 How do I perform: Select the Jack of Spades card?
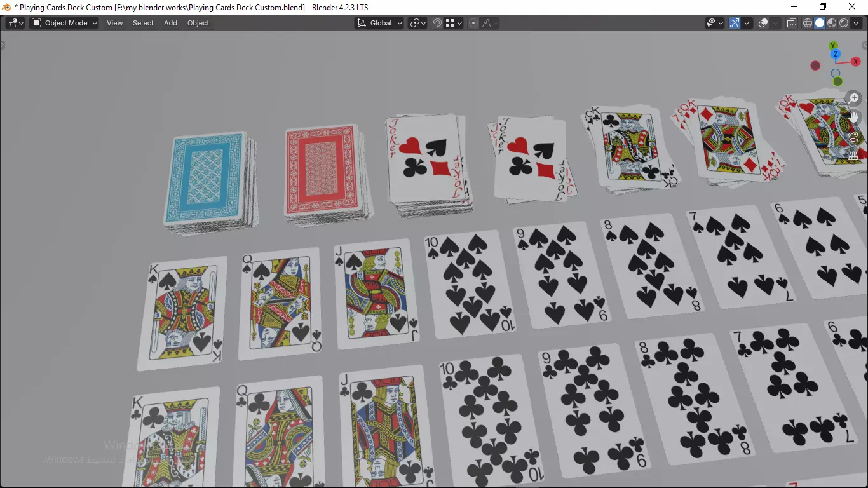376,294
